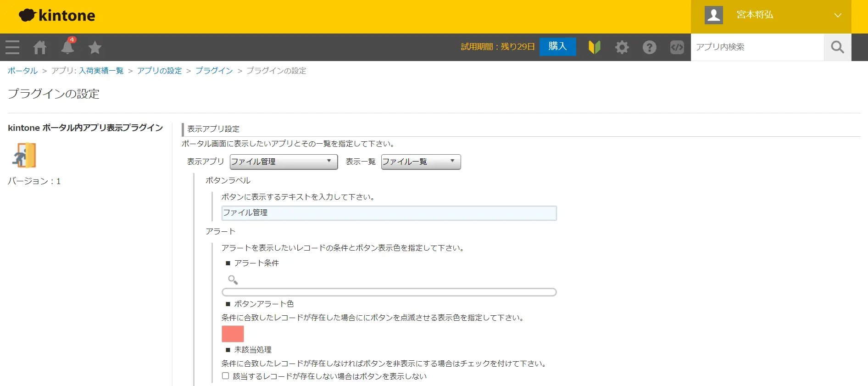
Task: Open notifications bell with 4 badge
Action: click(x=68, y=46)
